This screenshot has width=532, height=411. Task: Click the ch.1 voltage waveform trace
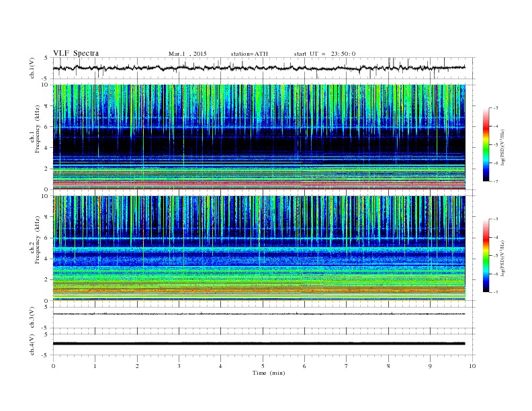click(x=259, y=68)
